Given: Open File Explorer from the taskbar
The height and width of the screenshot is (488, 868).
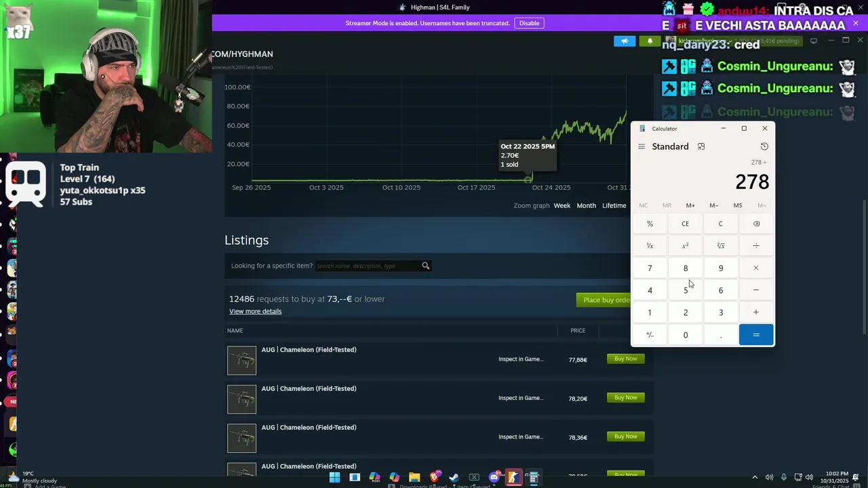Looking at the screenshot, I should 414,477.
